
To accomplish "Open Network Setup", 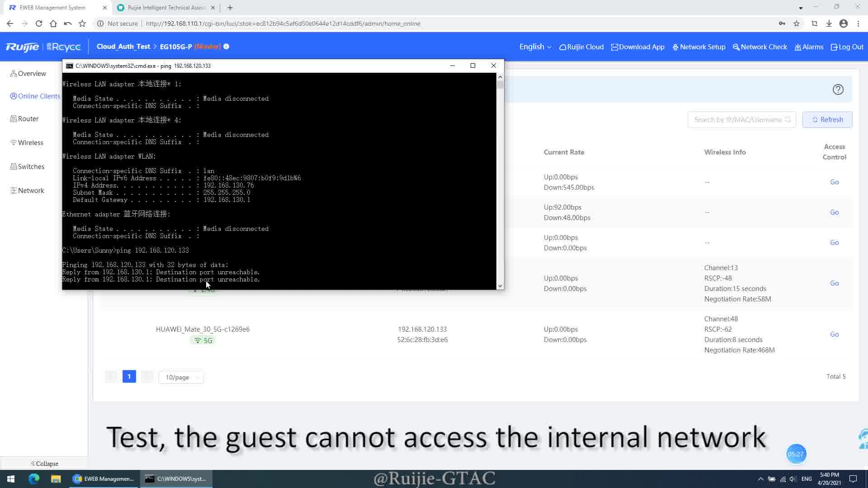I will click(x=699, y=47).
